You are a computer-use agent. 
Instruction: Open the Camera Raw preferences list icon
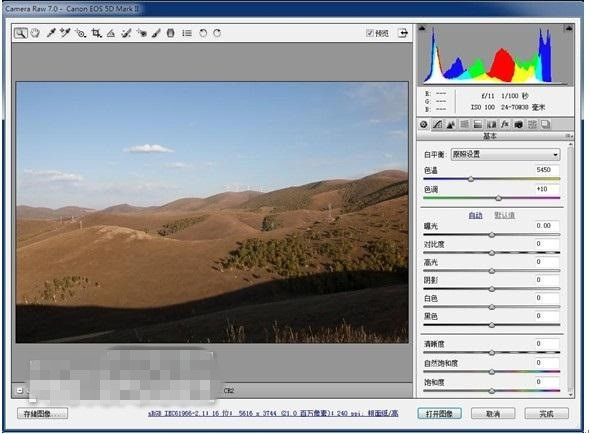click(187, 33)
